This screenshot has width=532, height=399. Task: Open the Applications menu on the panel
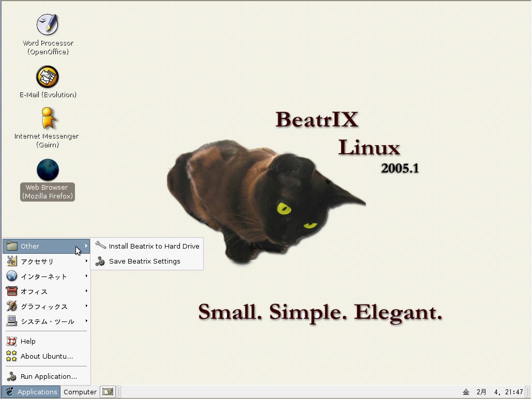pos(31,392)
